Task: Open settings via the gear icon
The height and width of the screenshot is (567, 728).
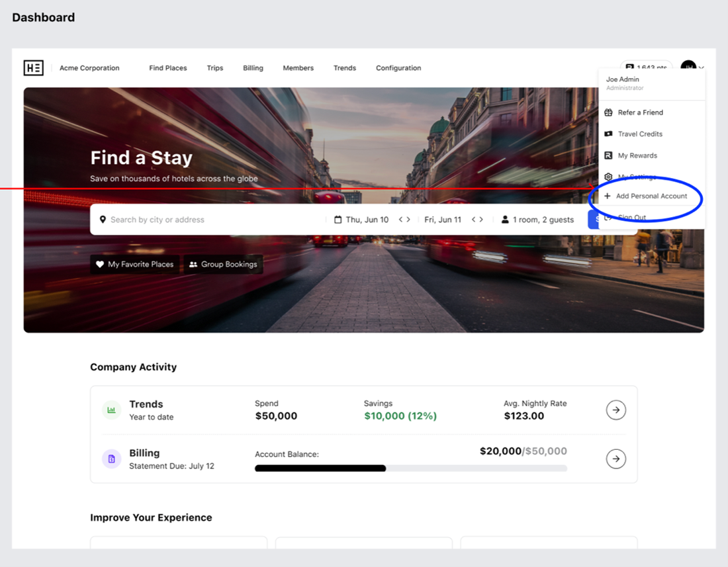Action: pos(608,176)
